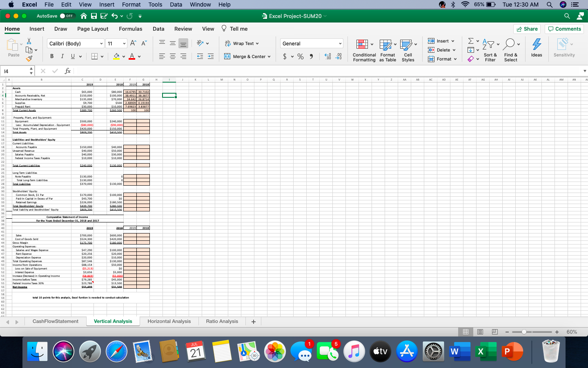Click the AutoSum sigma icon
Screen dimensions: 588x368
(x=471, y=41)
